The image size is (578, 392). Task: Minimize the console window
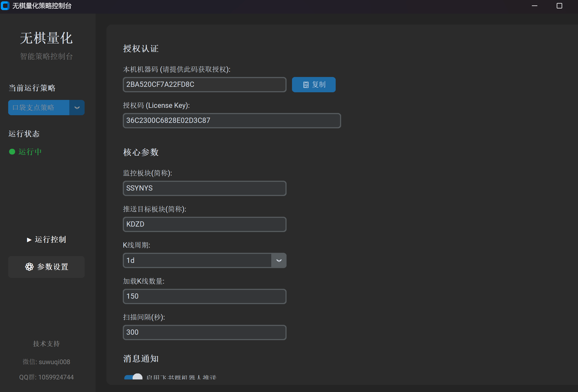tap(534, 6)
